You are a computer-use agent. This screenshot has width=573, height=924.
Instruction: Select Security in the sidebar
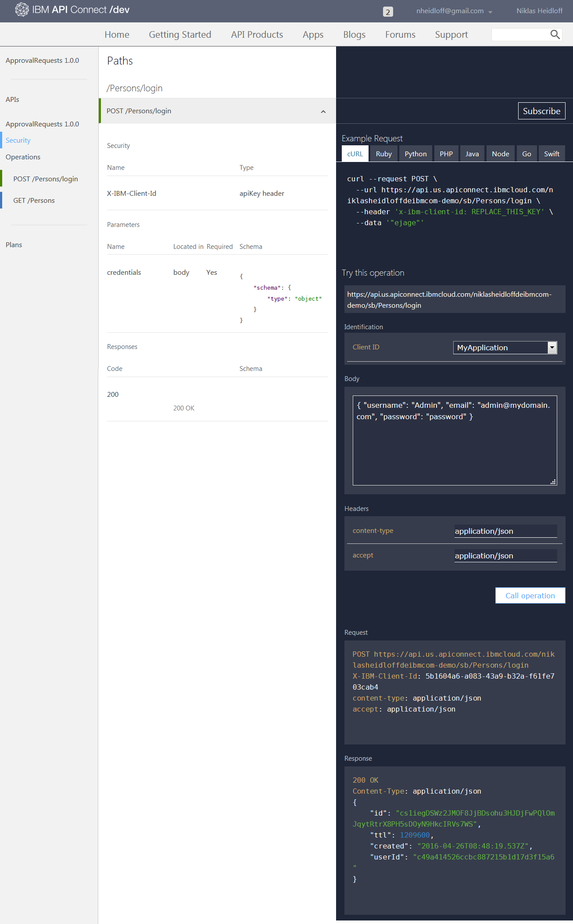(x=18, y=140)
